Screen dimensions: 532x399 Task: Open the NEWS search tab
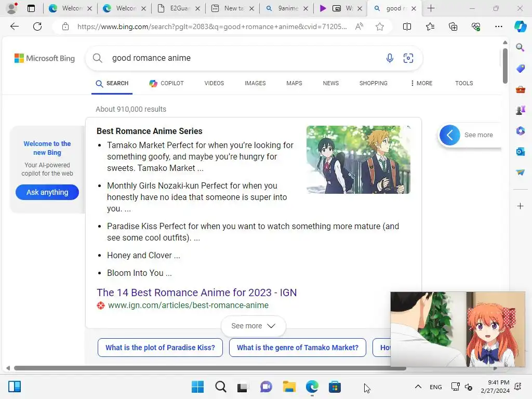click(331, 83)
